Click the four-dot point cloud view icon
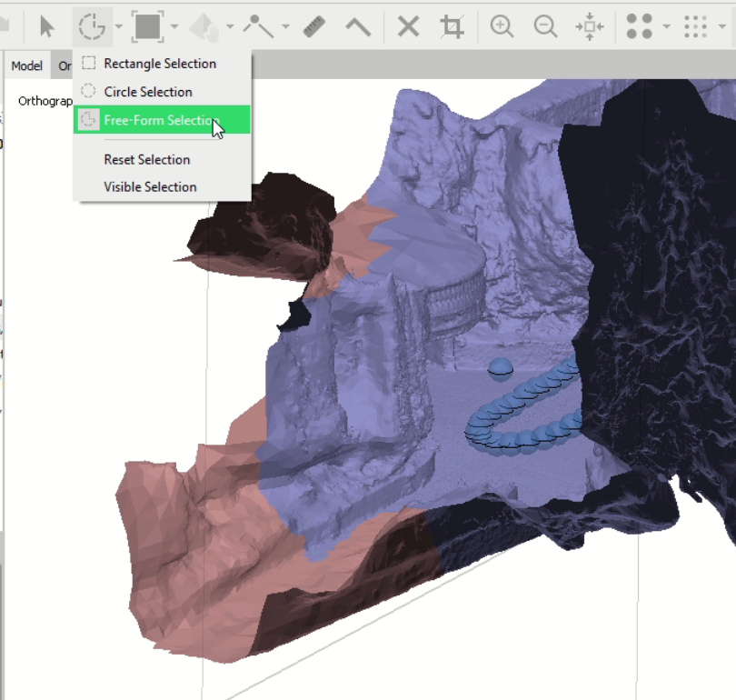The width and height of the screenshot is (736, 700). coord(640,26)
